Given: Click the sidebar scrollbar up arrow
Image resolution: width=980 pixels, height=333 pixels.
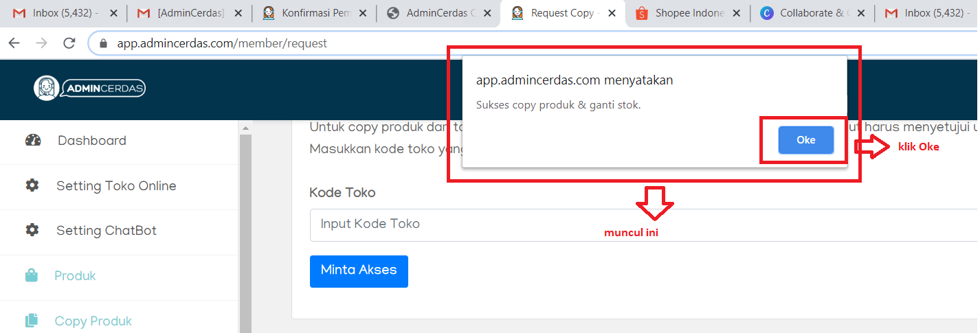Looking at the screenshot, I should coord(245,127).
